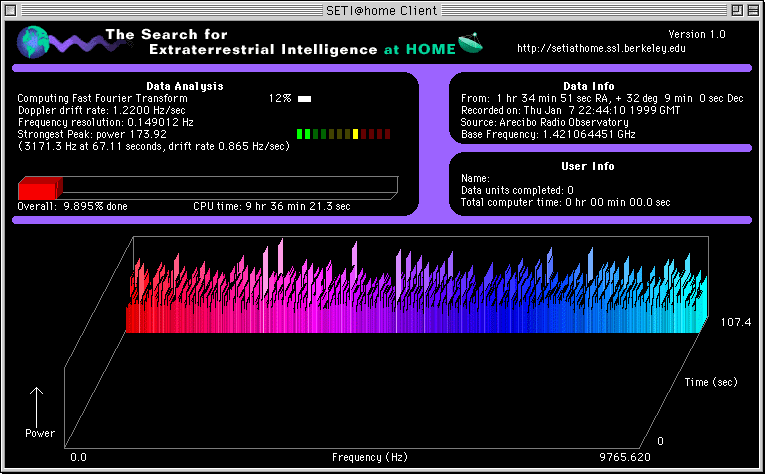Screen dimensions: 765x474
Task: Click the 'The Search for' title text
Action: pos(166,34)
